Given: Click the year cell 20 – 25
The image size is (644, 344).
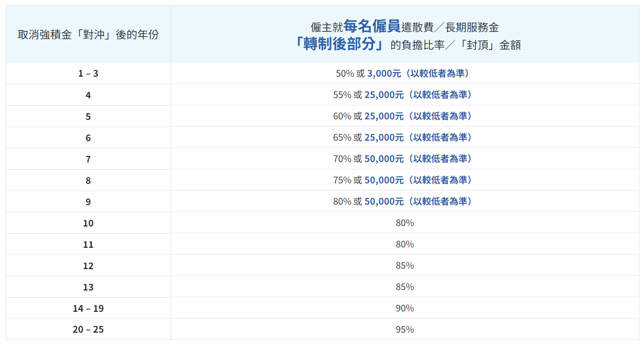Looking at the screenshot, I should tap(88, 329).
